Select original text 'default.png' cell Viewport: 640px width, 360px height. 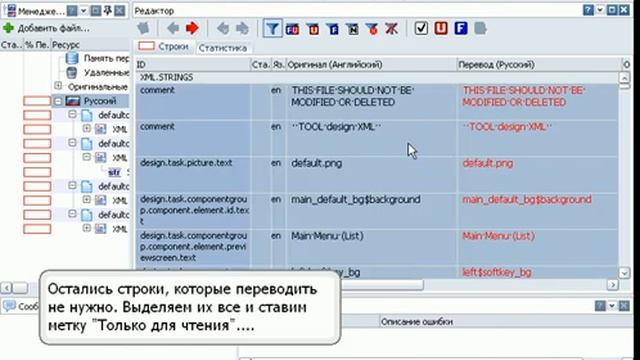tap(371, 175)
